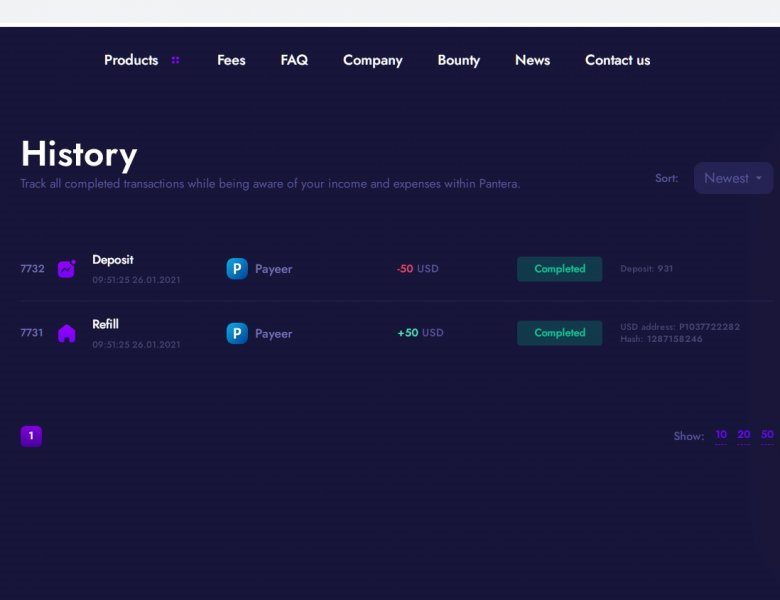Image resolution: width=780 pixels, height=600 pixels.
Task: Click transaction ID 7732
Action: (32, 269)
